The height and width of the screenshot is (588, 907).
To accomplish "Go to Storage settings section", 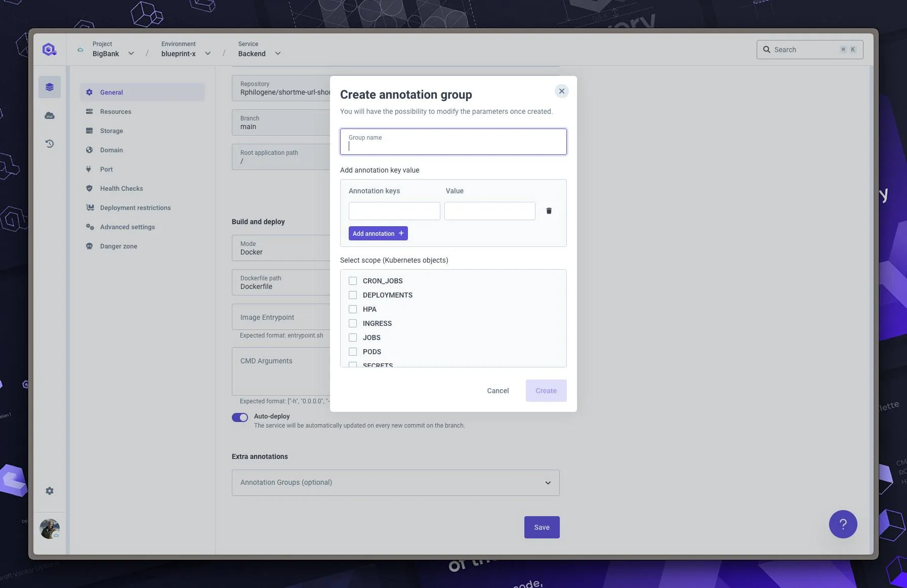I will (x=142, y=131).
